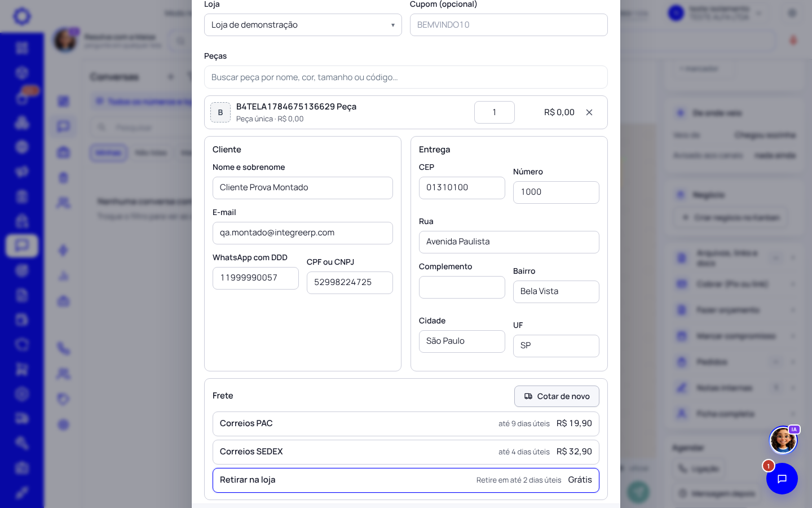The height and width of the screenshot is (508, 812).
Task: Click the Cidade field
Action: [x=462, y=341]
